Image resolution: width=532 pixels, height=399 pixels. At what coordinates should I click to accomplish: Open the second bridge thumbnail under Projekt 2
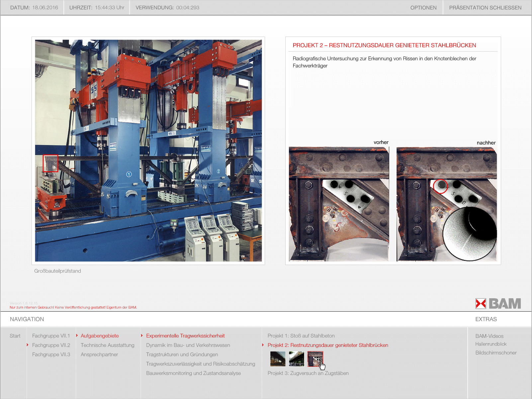coord(297,359)
